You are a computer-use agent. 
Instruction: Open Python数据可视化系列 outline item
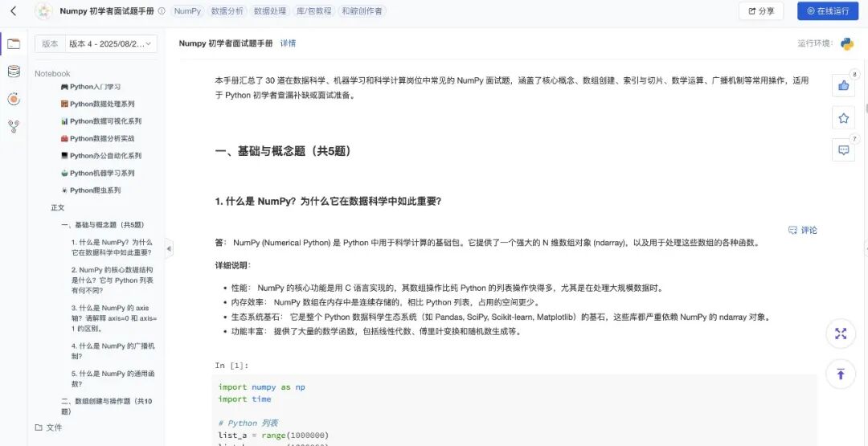tap(101, 121)
